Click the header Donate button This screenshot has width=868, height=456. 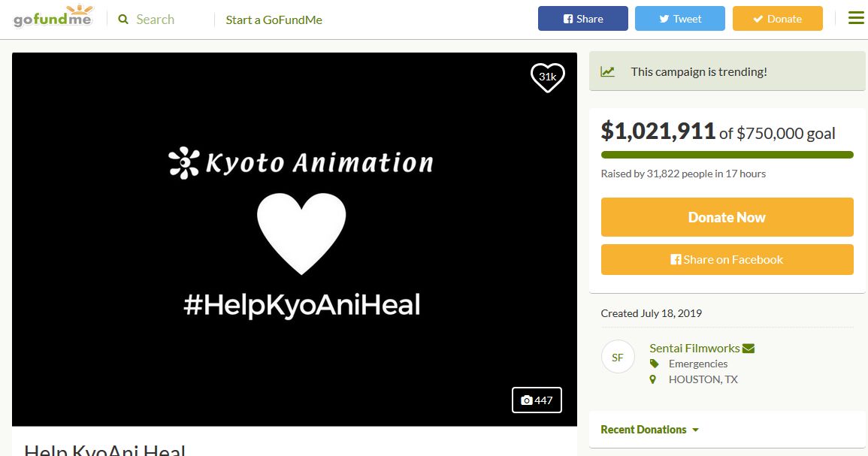[777, 19]
